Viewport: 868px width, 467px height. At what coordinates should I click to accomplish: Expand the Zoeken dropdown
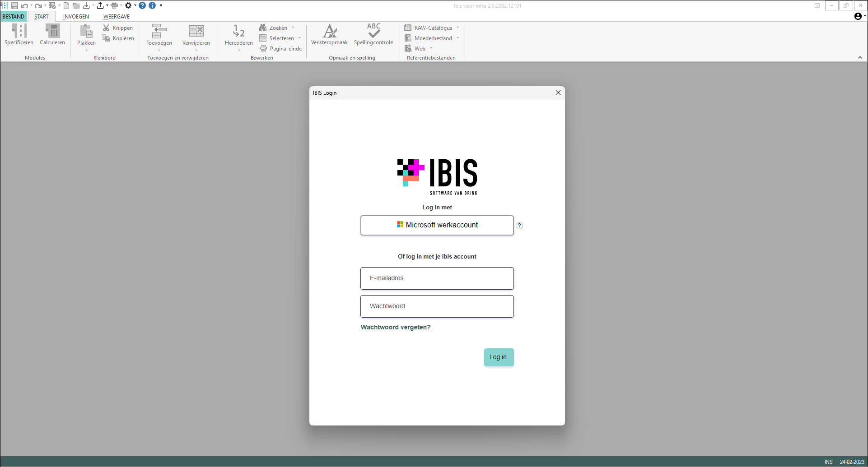pos(293,28)
